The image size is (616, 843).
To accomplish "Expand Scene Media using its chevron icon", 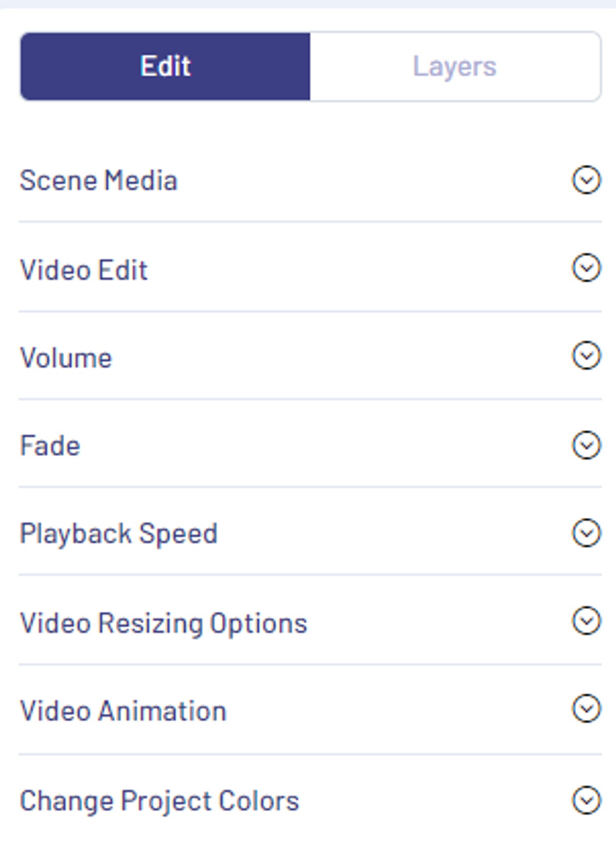I will point(586,180).
